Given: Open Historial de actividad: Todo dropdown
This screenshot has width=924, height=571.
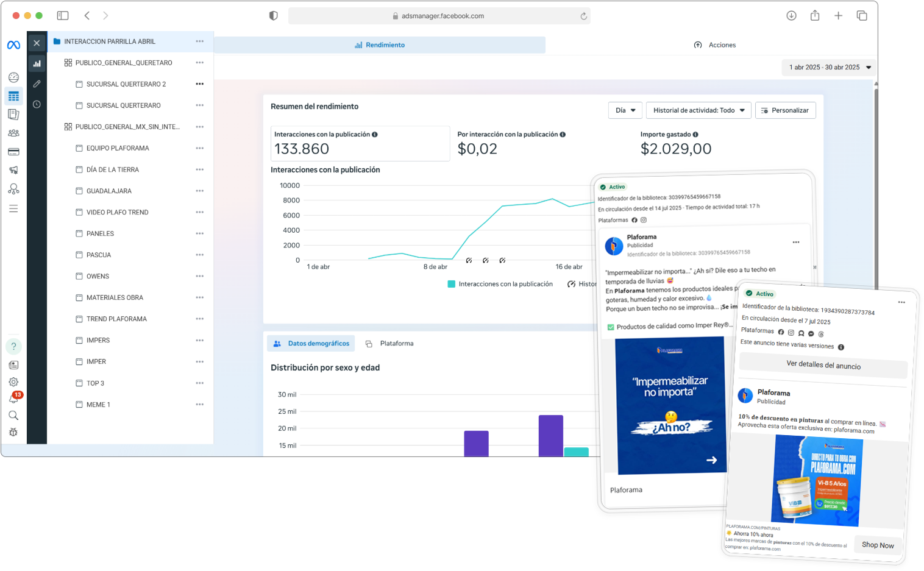Looking at the screenshot, I should (x=698, y=110).
